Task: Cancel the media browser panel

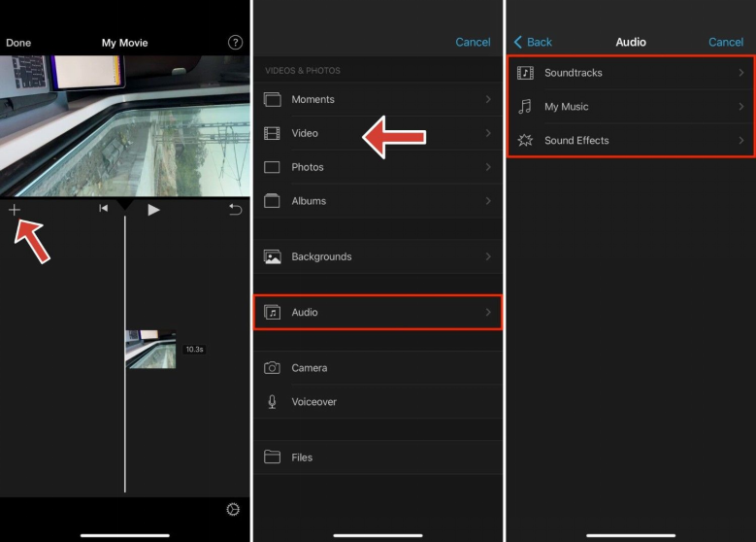Action: pyautogui.click(x=473, y=42)
